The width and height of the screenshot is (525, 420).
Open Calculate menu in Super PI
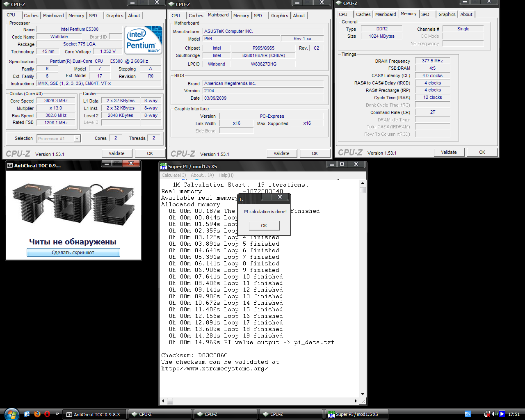[x=174, y=175]
